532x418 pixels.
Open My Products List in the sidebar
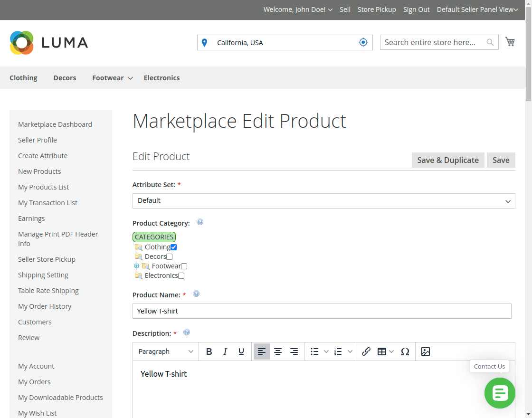[x=43, y=187]
